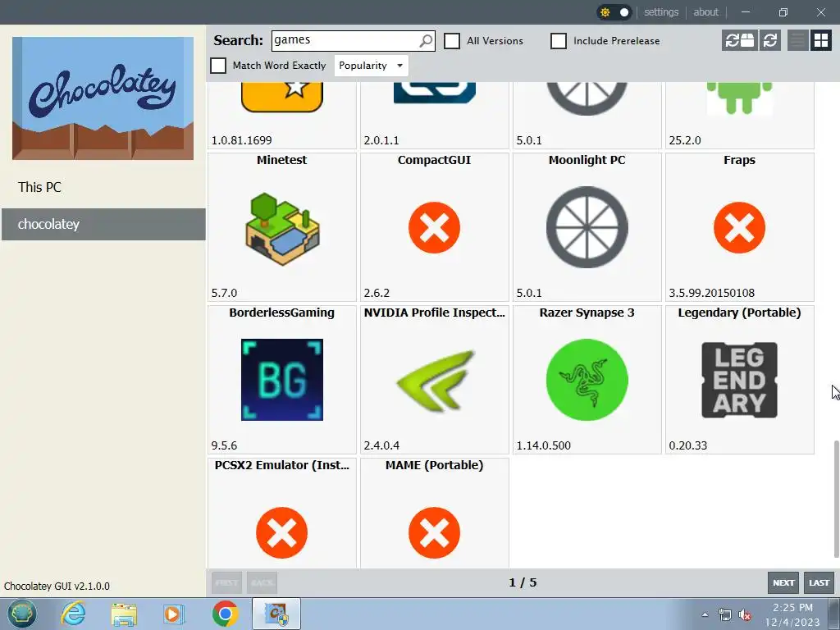This screenshot has height=630, width=840.
Task: Click the version text 2.4.0.4
Action: (x=381, y=445)
